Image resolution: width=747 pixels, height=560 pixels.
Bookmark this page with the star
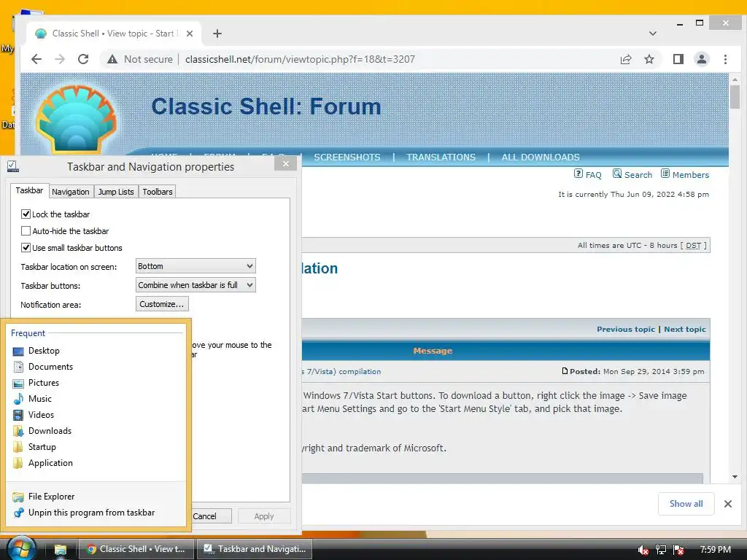pos(649,59)
